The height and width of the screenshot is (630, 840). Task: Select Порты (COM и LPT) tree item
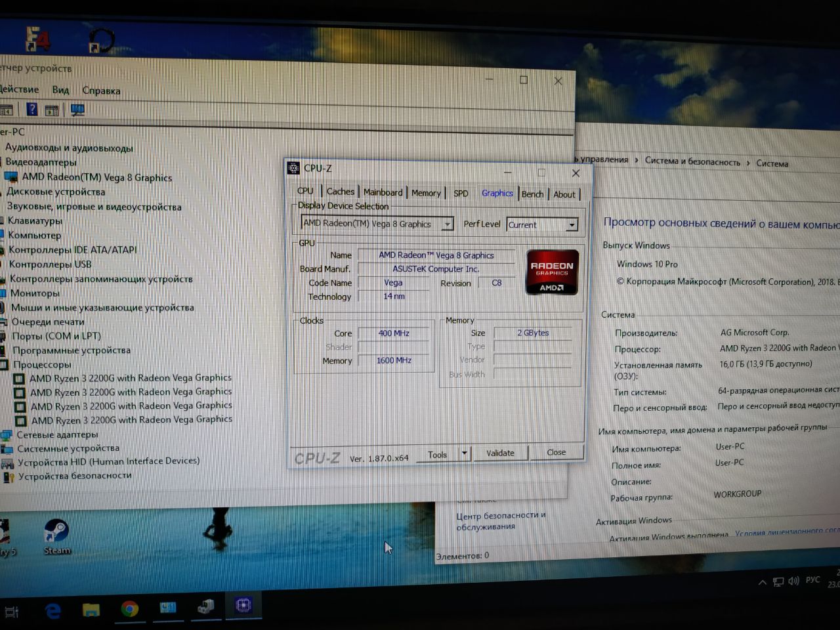[56, 336]
